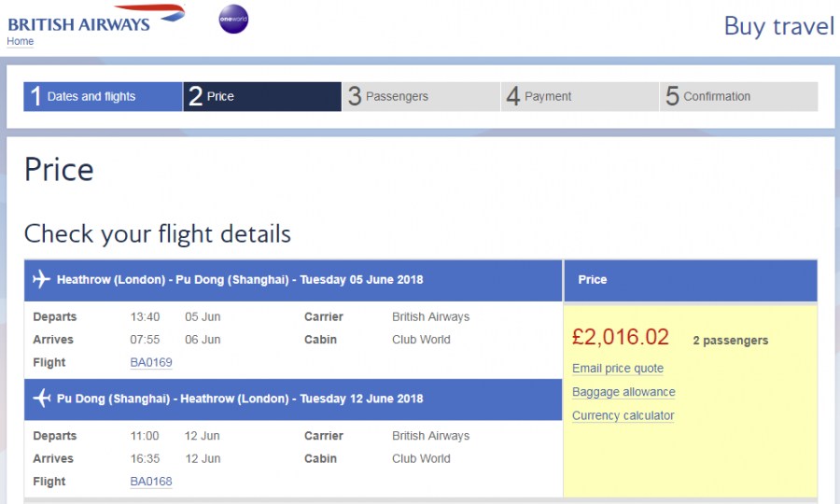Click the Pu Dong to Heathrow flight header
The height and width of the screenshot is (504, 840).
(x=240, y=399)
